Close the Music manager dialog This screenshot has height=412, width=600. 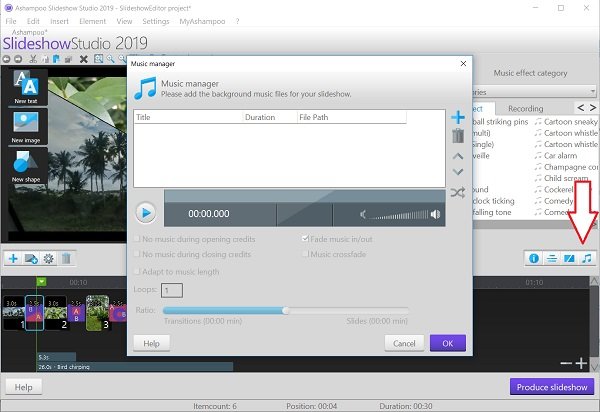[463, 64]
